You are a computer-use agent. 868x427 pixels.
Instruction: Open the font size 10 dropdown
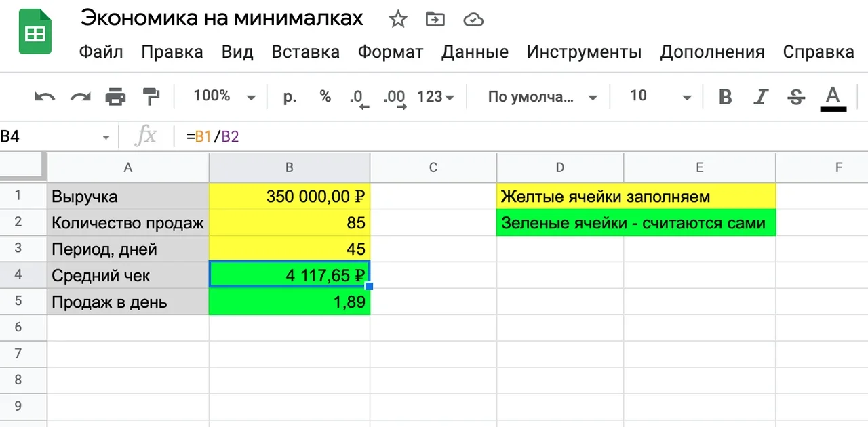click(x=660, y=96)
